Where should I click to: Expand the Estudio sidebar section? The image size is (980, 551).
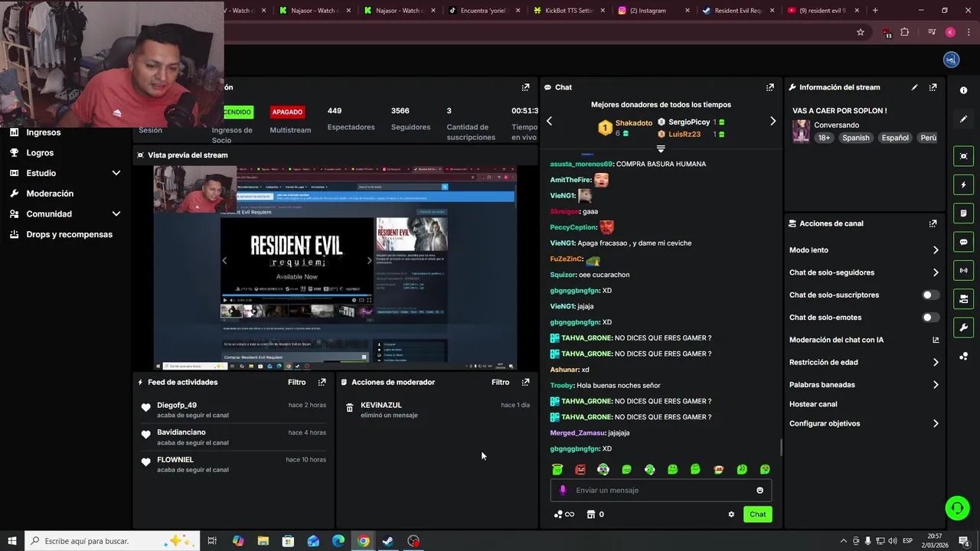(x=116, y=173)
